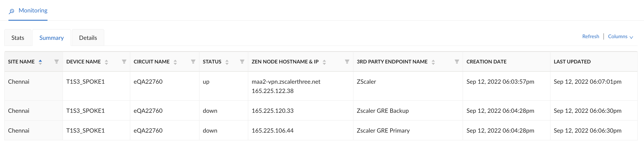Sort table by Circuit Name arrows
The width and height of the screenshot is (644, 156).
pos(175,62)
